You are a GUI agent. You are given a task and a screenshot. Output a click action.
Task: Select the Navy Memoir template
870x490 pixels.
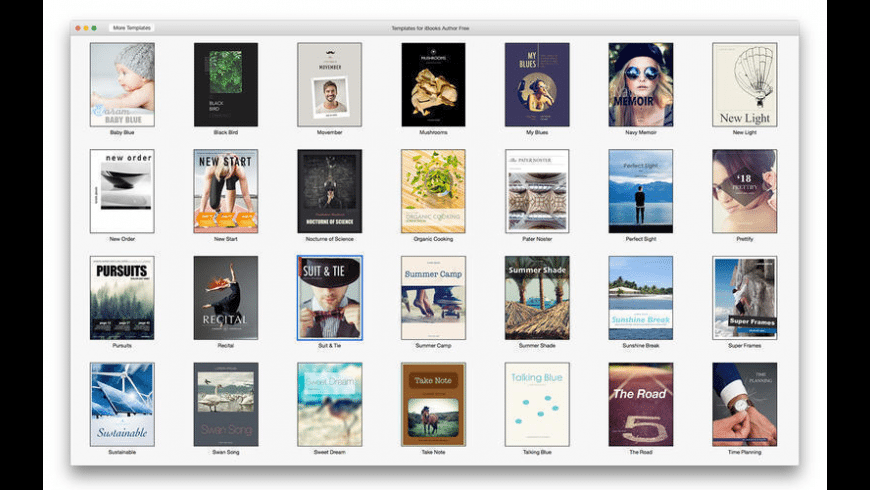click(641, 84)
